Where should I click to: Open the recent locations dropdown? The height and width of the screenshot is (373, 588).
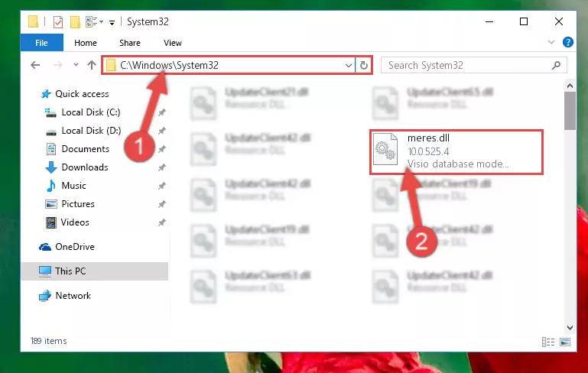[76, 65]
